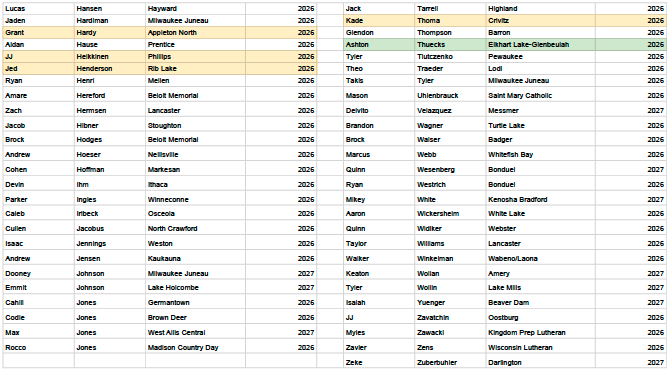Click 'Whitefish Bay' cell
This screenshot has height=370, width=670.
pyautogui.click(x=541, y=154)
